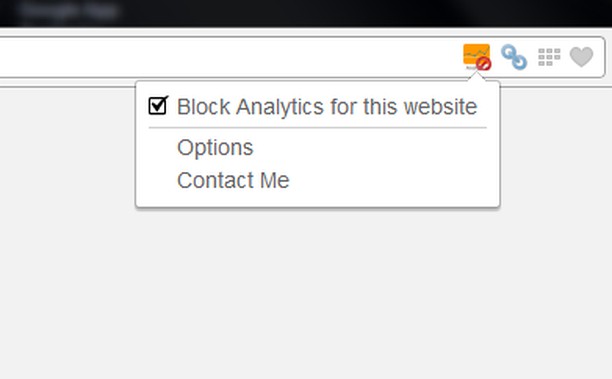Image resolution: width=612 pixels, height=379 pixels.
Task: Open the gray grid tiles icon
Action: click(549, 57)
